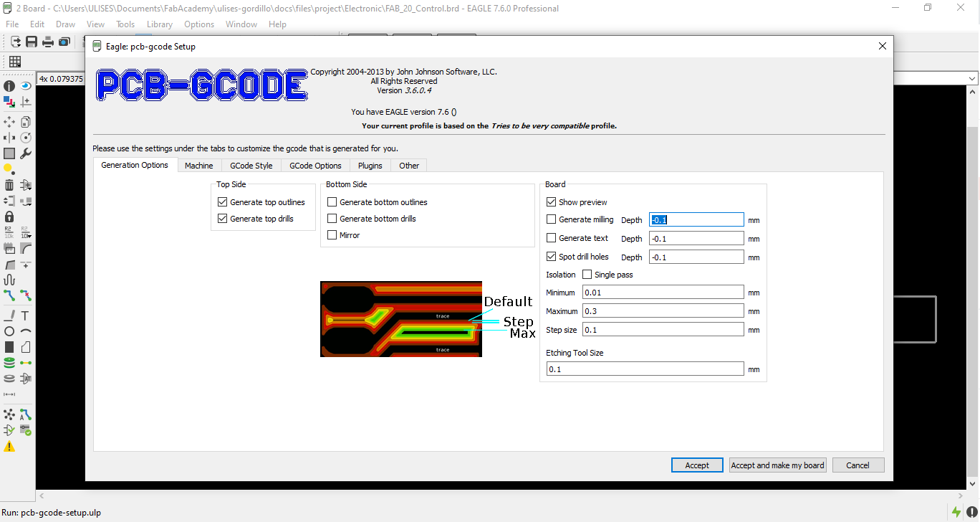
Task: Open the layer dropdown arrow at top right
Action: pos(972,78)
